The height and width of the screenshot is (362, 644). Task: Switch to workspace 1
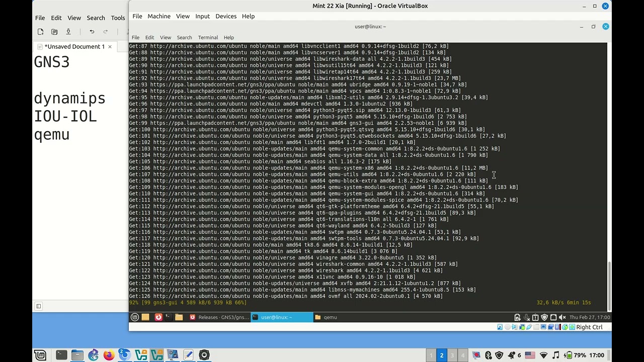tap(431, 355)
